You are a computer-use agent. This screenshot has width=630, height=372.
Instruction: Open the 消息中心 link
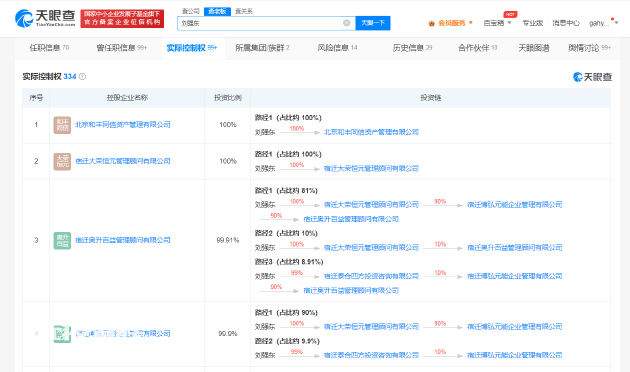(566, 23)
